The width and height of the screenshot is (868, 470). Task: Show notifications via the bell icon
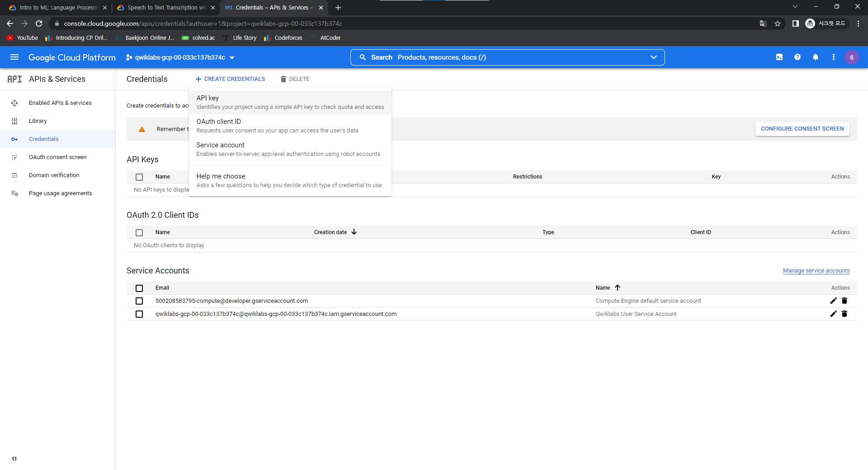[816, 57]
